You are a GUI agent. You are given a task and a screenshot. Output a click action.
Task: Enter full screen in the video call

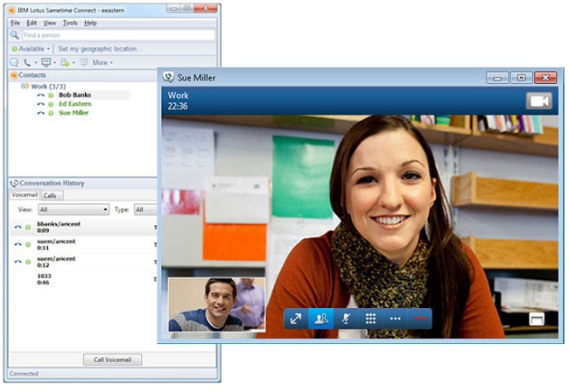(296, 318)
